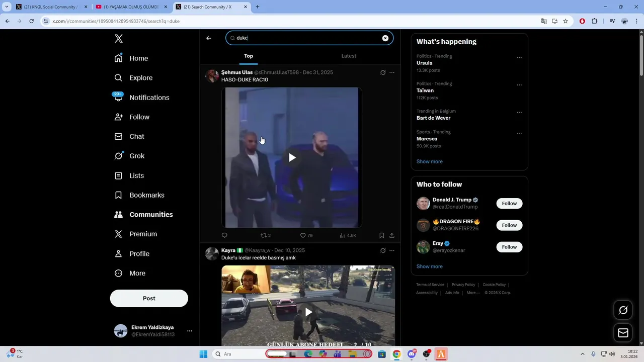Open more options for Maresca trend
The height and width of the screenshot is (362, 644).
coord(519,133)
